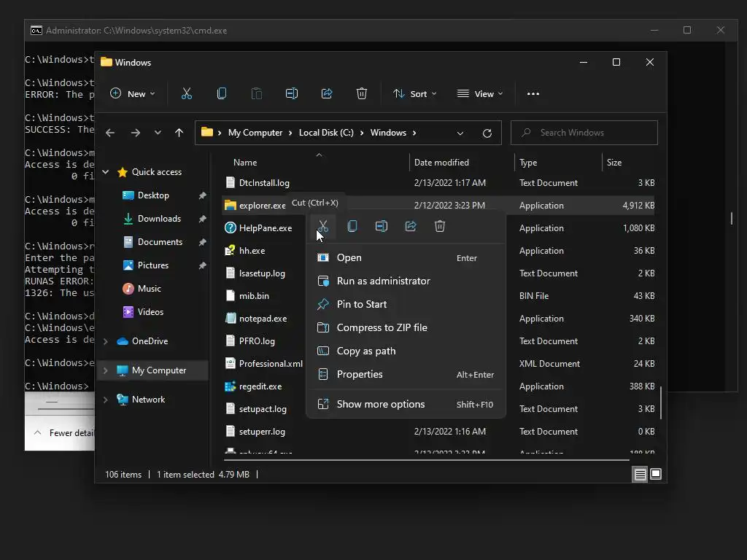Viewport: 747px width, 560px height.
Task: Expand the Network tree node
Action: pos(106,400)
